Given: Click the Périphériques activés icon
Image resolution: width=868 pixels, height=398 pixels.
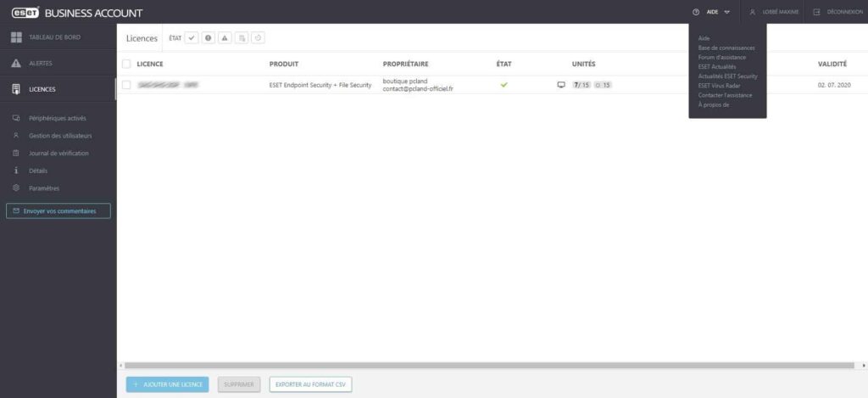Looking at the screenshot, I should 16,118.
